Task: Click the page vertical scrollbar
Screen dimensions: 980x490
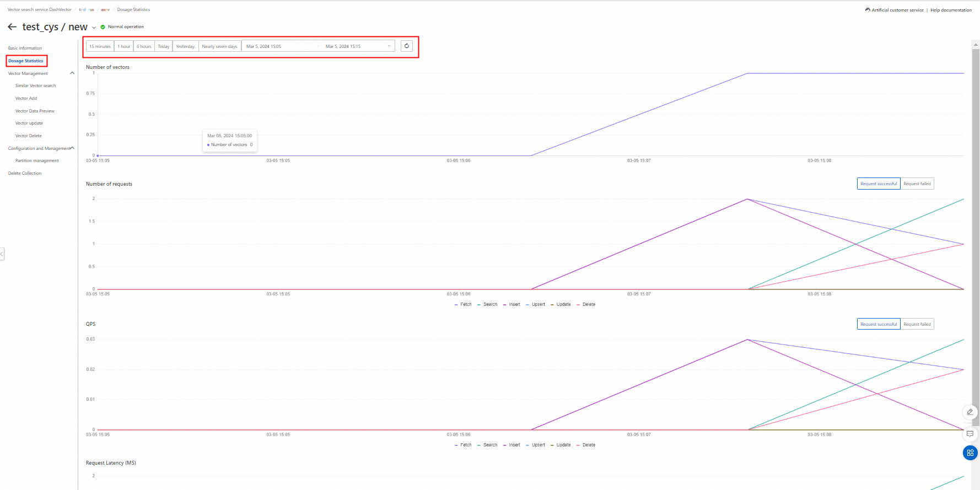Action: coord(976,237)
